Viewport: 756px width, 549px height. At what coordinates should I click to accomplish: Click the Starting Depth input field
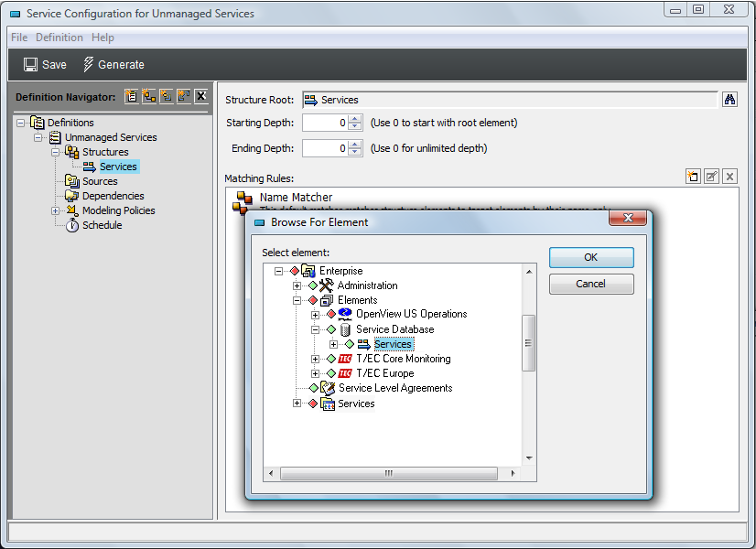click(325, 123)
